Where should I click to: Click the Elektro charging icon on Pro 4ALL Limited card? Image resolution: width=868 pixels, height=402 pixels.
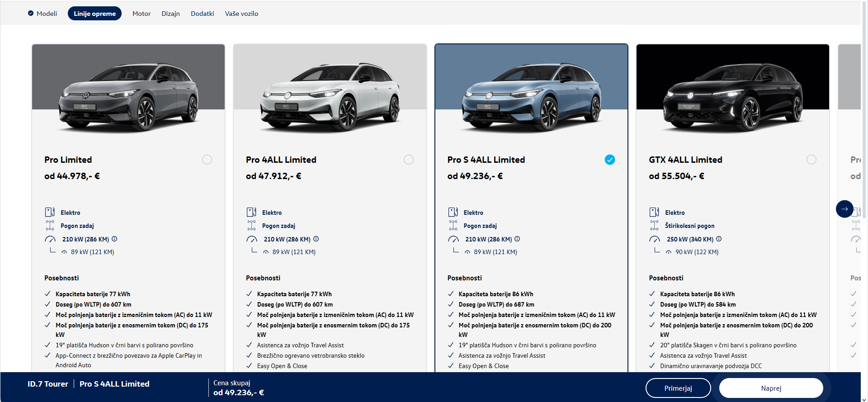click(251, 212)
